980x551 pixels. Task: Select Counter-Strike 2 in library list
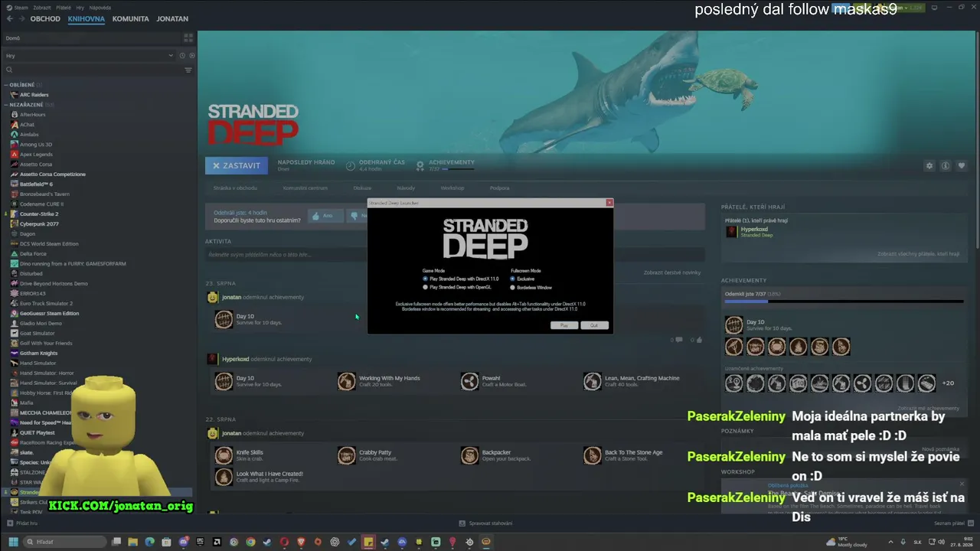pyautogui.click(x=38, y=214)
